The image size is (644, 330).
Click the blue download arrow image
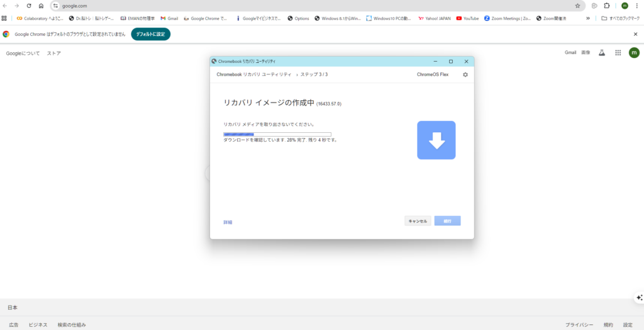[x=436, y=140]
